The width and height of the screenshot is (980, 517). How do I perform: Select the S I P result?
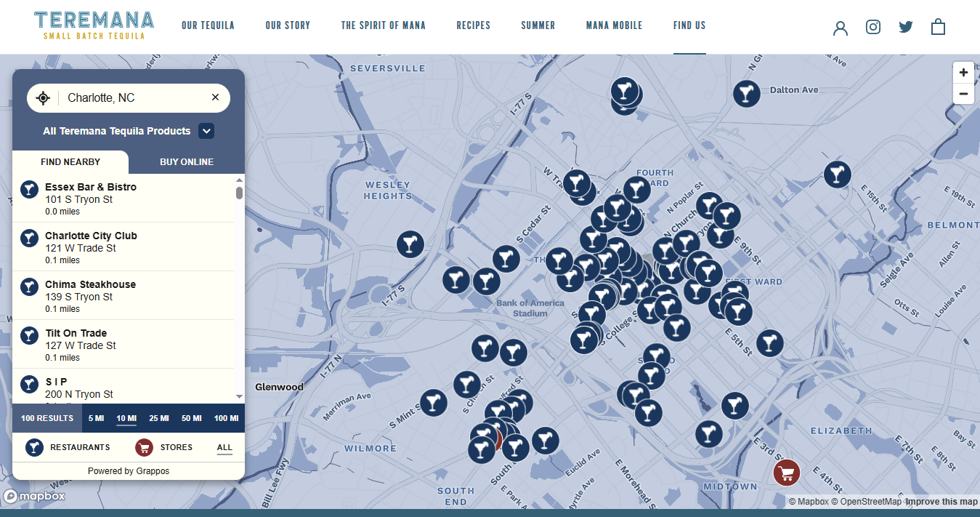click(x=123, y=387)
